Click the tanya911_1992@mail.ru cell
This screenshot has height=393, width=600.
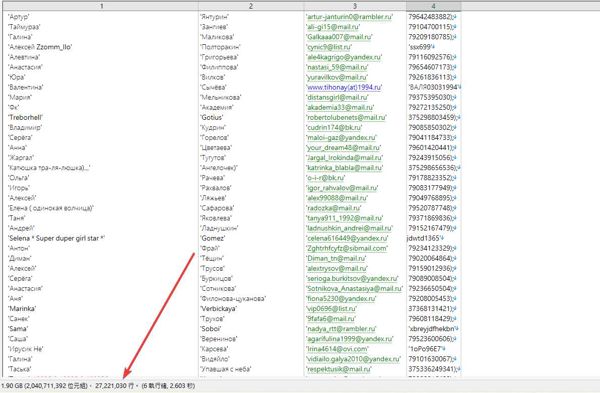(344, 218)
